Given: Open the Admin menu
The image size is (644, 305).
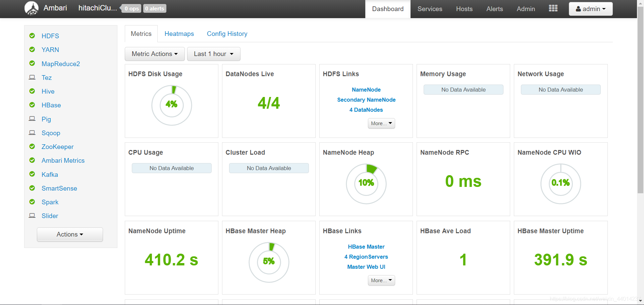Looking at the screenshot, I should point(526,9).
